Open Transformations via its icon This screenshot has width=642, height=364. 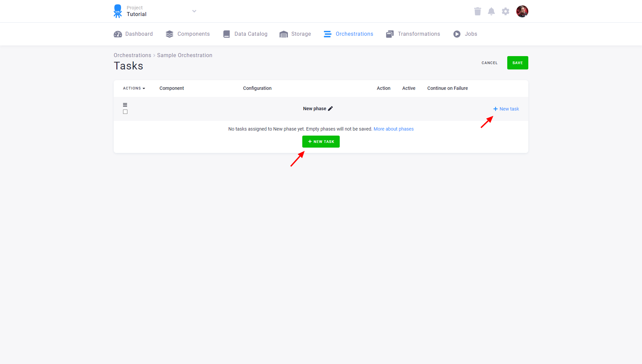coord(390,34)
